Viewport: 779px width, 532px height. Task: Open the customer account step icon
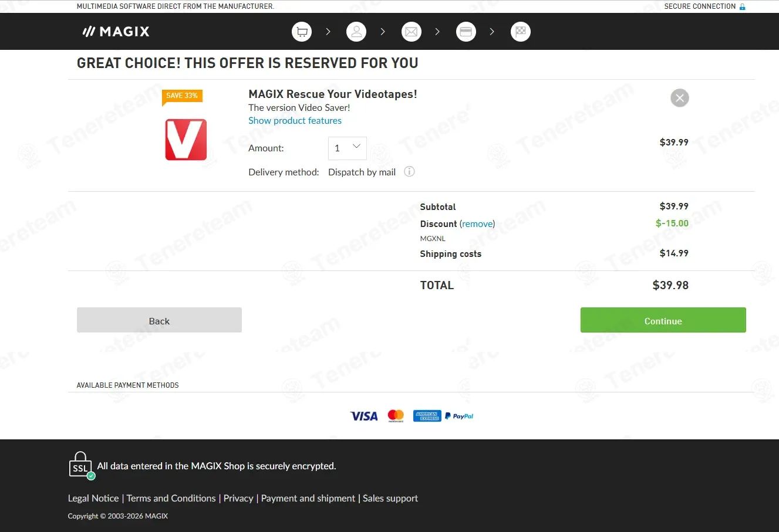coord(356,32)
